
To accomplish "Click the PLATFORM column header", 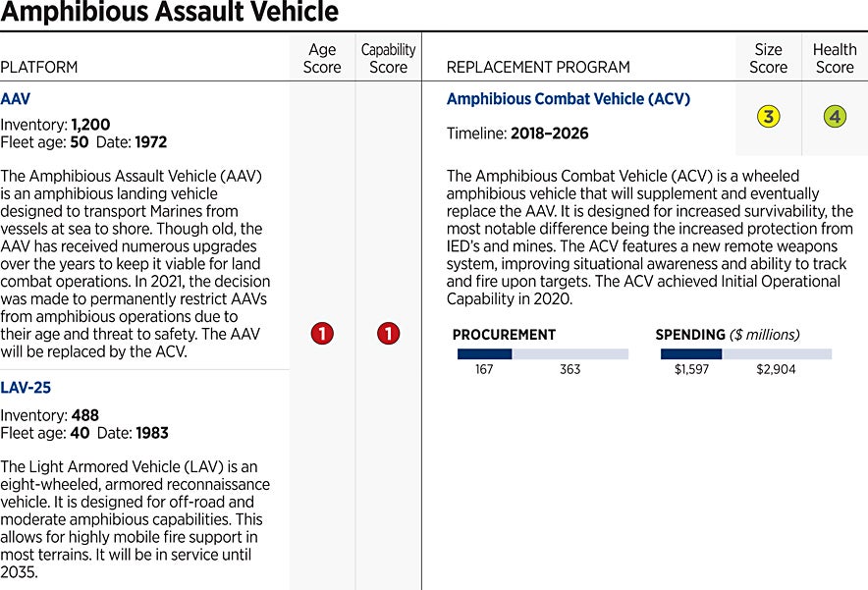I will pyautogui.click(x=39, y=68).
